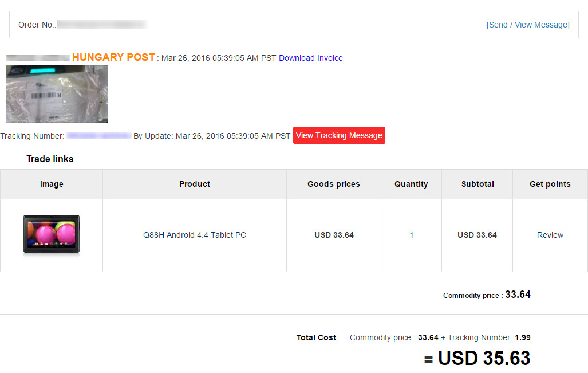Image resolution: width=588 pixels, height=373 pixels.
Task: Click the quantity value 1 cell
Action: tap(411, 235)
